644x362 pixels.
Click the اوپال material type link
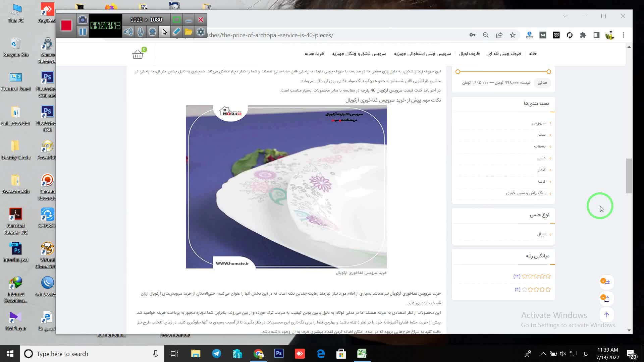tap(541, 234)
